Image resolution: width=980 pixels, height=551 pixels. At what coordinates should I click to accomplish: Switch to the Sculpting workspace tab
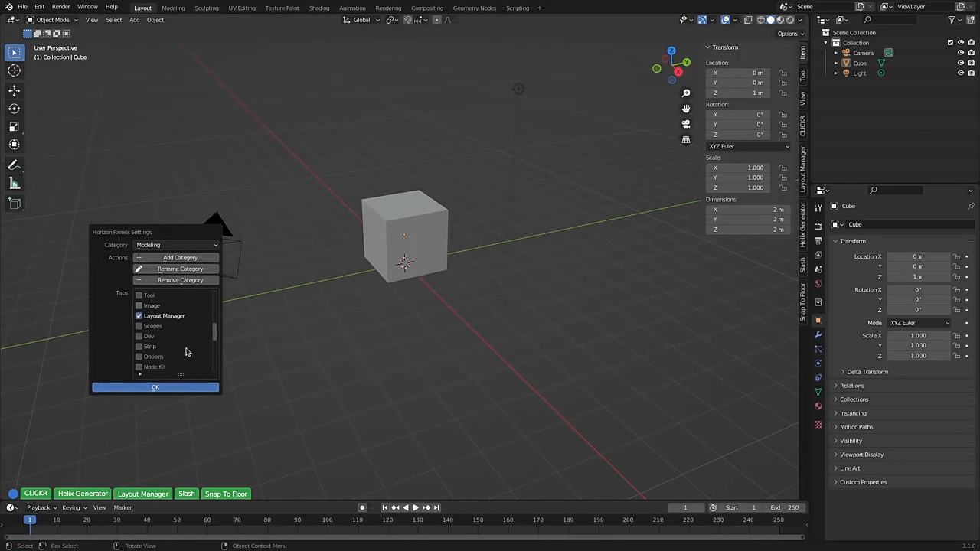click(x=206, y=8)
